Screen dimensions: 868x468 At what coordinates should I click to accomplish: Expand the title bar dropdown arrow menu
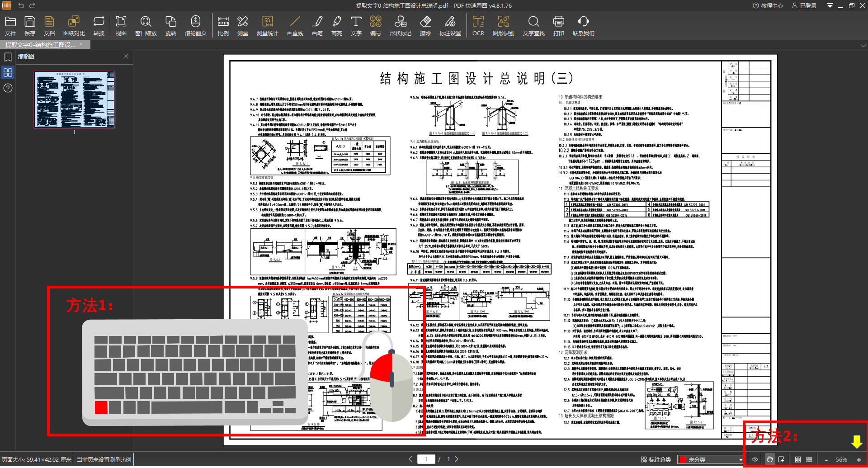click(x=830, y=5)
